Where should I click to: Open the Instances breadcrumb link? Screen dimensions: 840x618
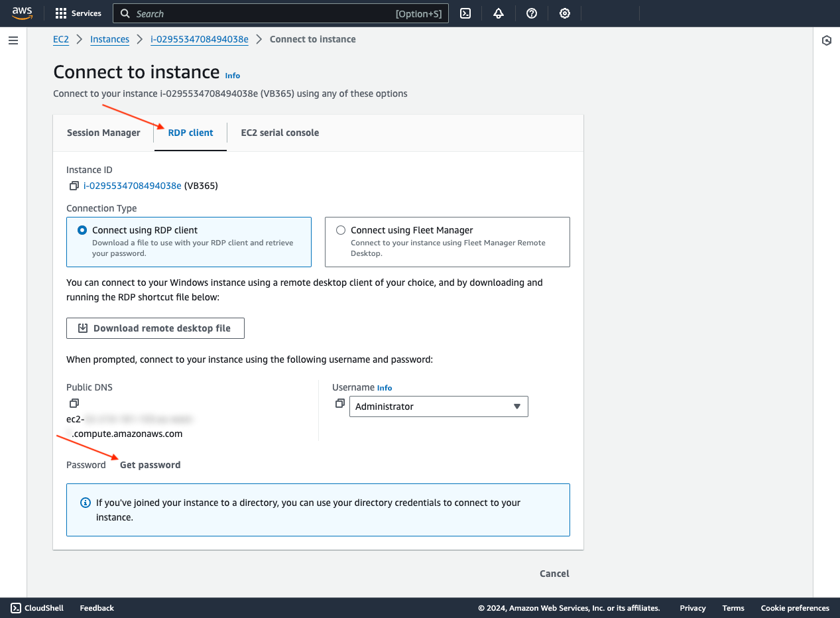[x=109, y=39]
